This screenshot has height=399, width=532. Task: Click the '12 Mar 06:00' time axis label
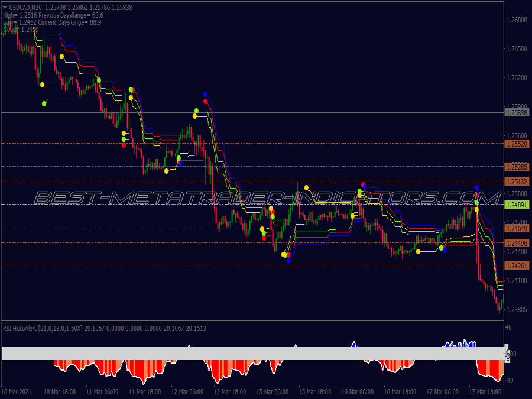(187, 391)
